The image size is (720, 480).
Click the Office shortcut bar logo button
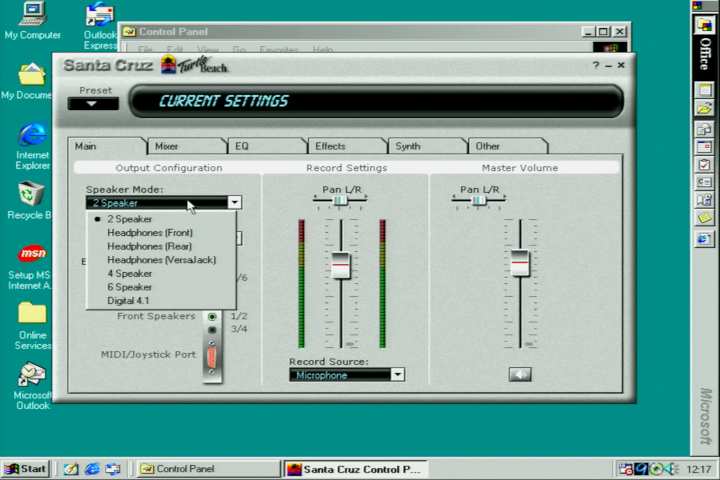704,24
